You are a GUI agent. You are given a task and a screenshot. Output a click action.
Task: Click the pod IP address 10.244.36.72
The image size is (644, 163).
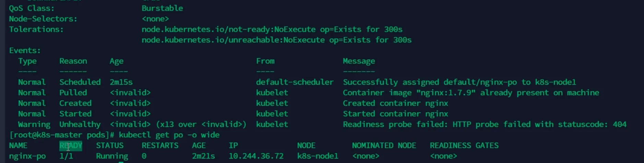point(256,156)
